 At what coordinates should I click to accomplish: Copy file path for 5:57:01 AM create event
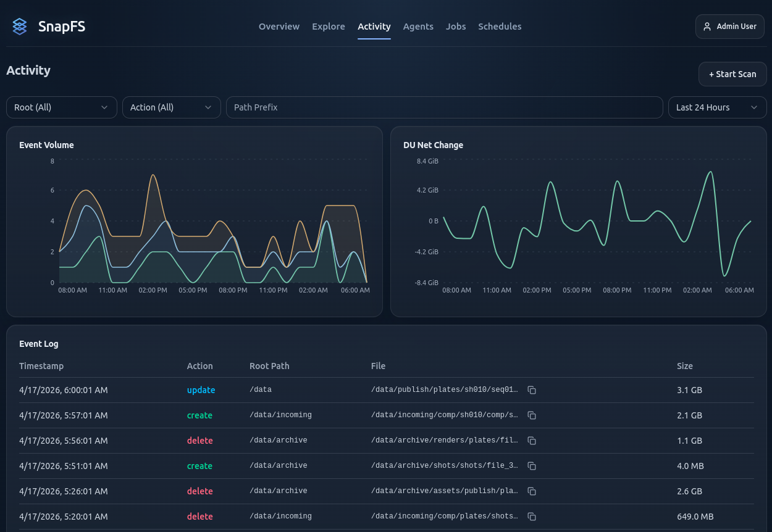[x=532, y=415]
